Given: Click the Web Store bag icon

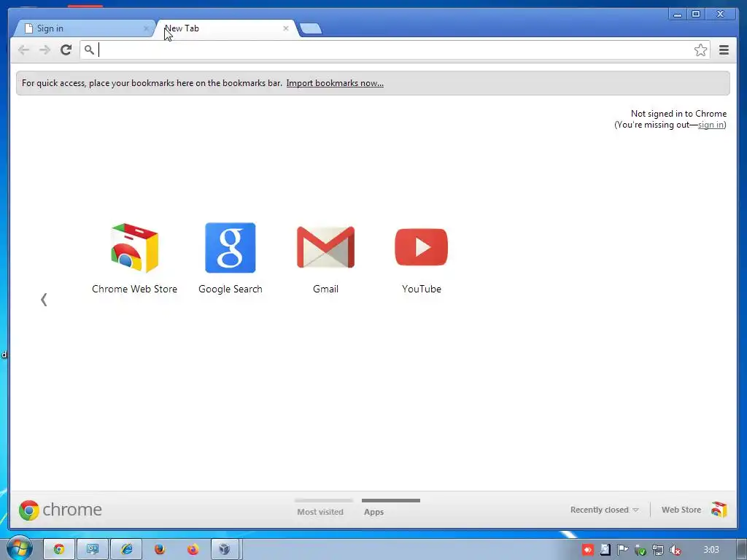Looking at the screenshot, I should (719, 510).
